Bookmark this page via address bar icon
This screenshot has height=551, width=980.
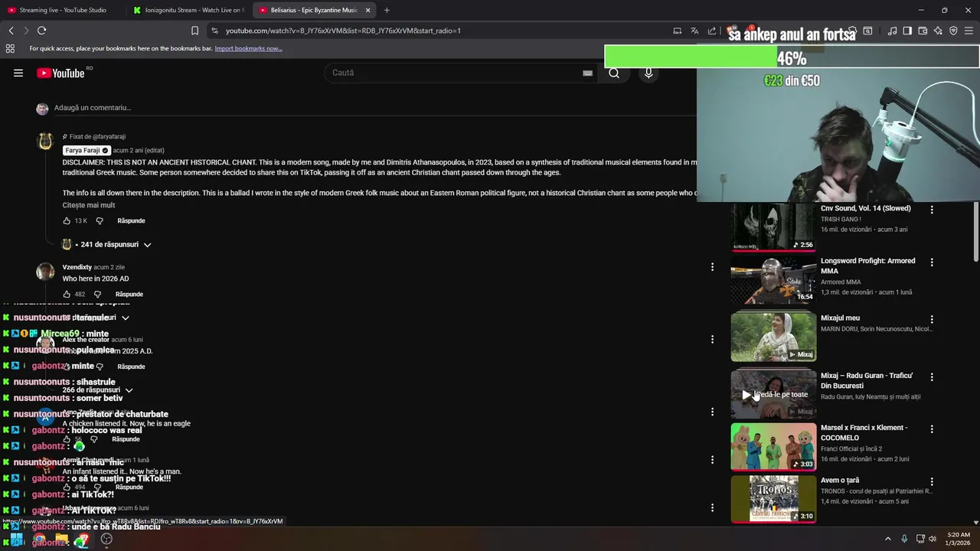(194, 31)
